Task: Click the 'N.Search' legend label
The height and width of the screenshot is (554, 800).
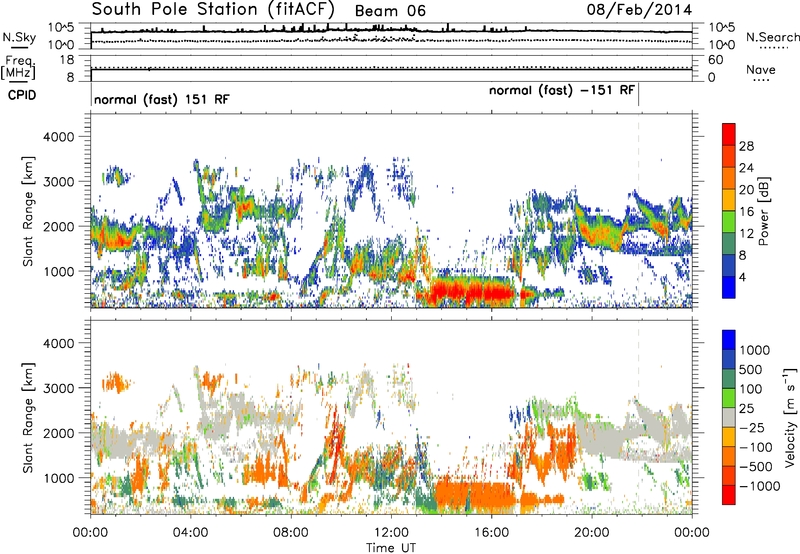Action: click(x=772, y=37)
